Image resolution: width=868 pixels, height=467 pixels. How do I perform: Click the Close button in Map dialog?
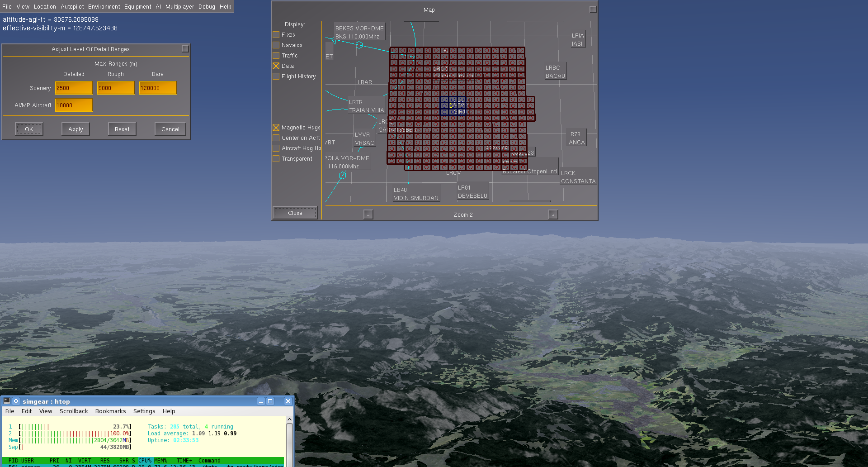[x=295, y=213]
